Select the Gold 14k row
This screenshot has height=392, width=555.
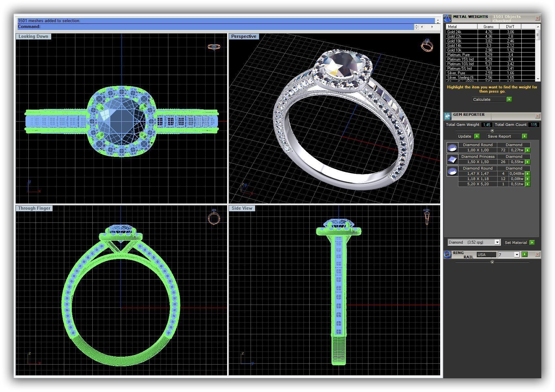pyautogui.click(x=490, y=46)
